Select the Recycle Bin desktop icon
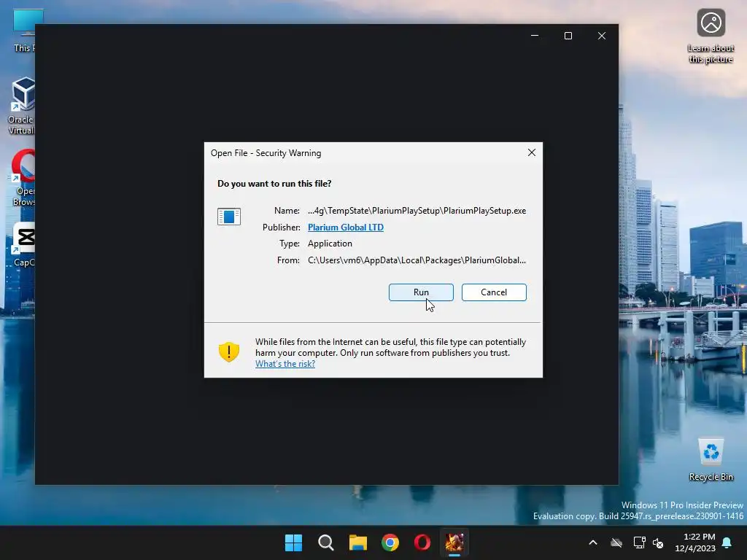Image resolution: width=747 pixels, height=560 pixels. tap(711, 459)
